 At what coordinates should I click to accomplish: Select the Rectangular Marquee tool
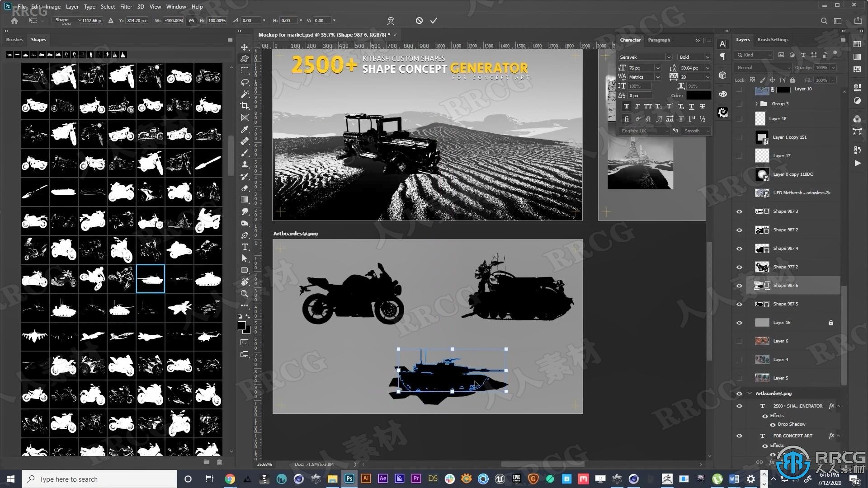click(245, 70)
